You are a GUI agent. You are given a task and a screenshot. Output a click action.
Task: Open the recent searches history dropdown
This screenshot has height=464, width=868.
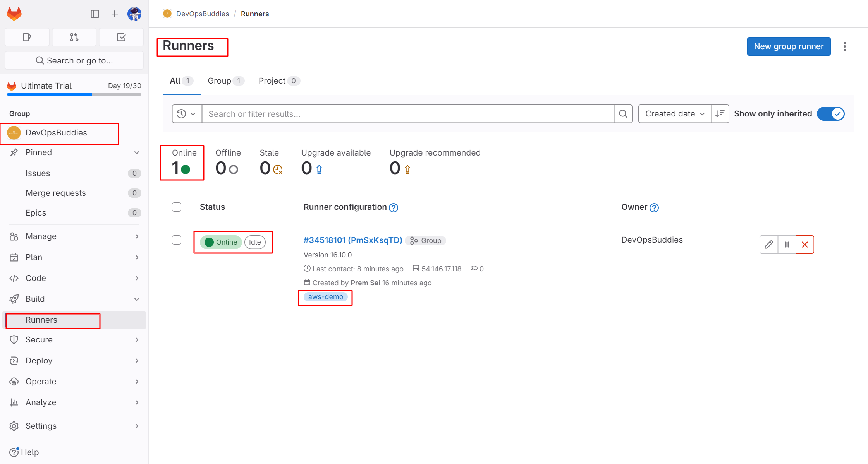tap(187, 114)
